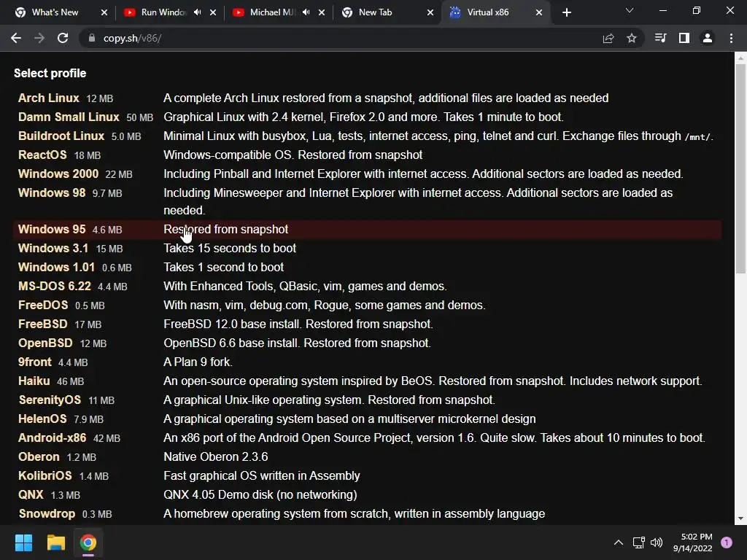Viewport: 747px width, 560px height.
Task: Open the Windows Start menu
Action: 23,542
